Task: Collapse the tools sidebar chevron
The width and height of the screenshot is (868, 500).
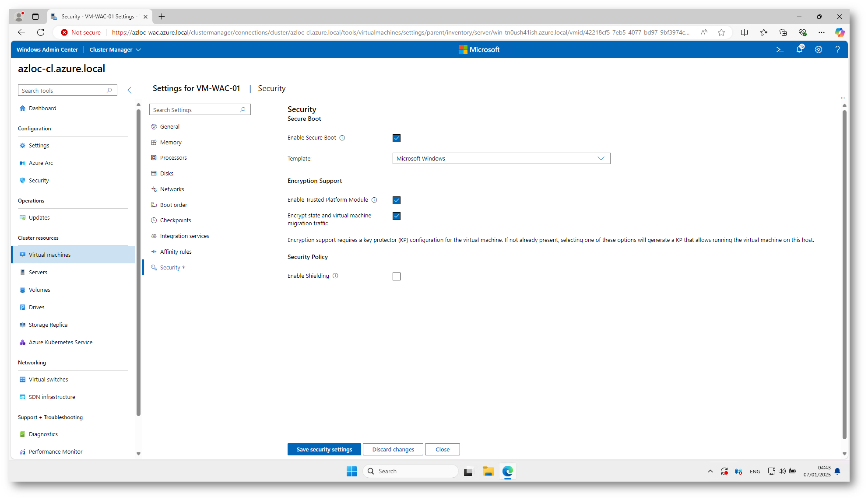Action: click(x=129, y=90)
